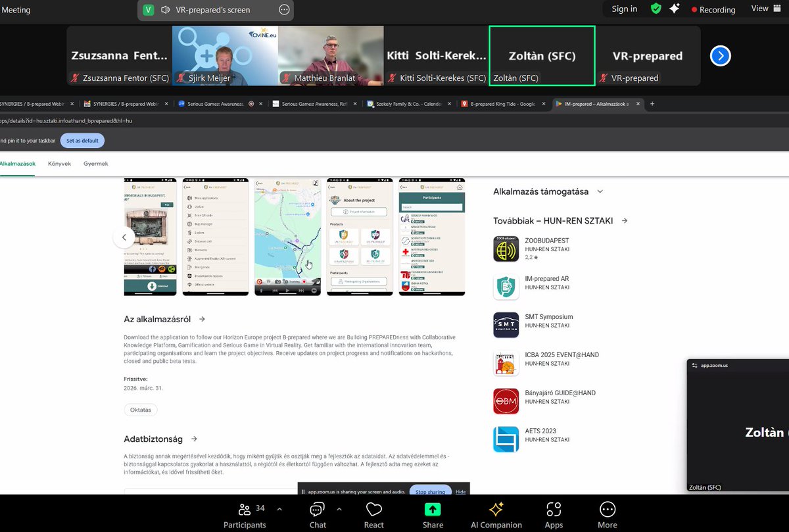Expand Participants options caret
The width and height of the screenshot is (789, 532).
tap(279, 509)
